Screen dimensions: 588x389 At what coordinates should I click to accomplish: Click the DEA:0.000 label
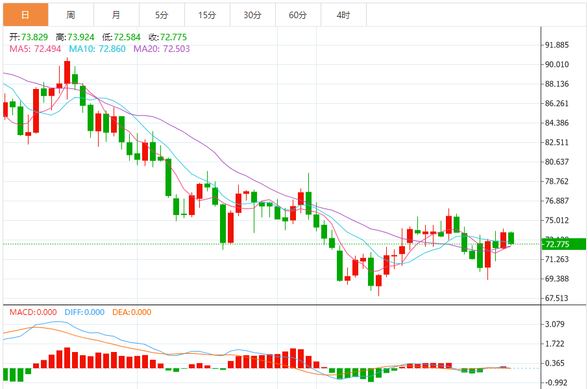coord(132,312)
